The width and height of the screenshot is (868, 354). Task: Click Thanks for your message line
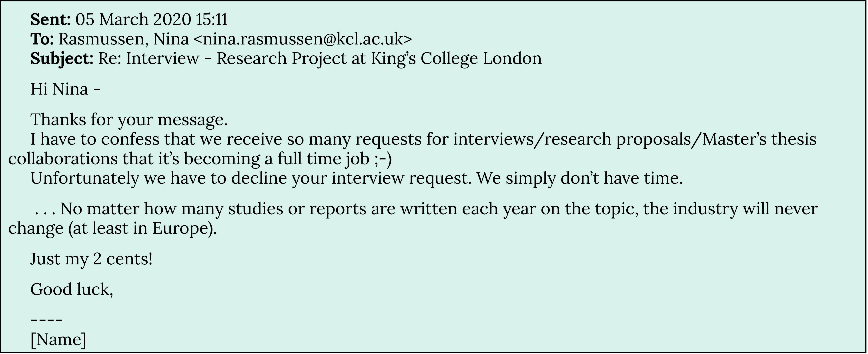click(129, 120)
